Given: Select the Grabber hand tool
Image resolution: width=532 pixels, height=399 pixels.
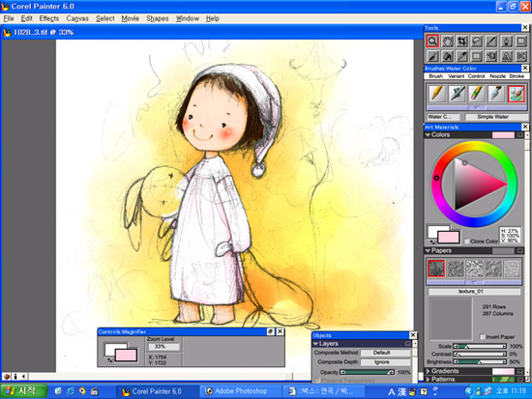Looking at the screenshot, I should 448,42.
